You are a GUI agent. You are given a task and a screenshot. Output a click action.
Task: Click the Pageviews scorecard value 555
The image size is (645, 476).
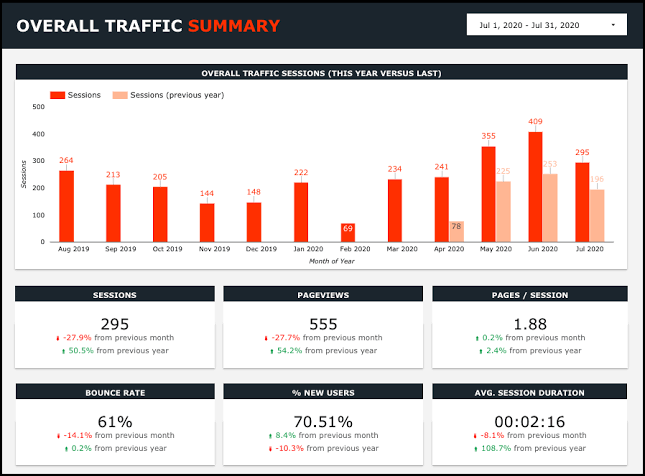(x=323, y=324)
